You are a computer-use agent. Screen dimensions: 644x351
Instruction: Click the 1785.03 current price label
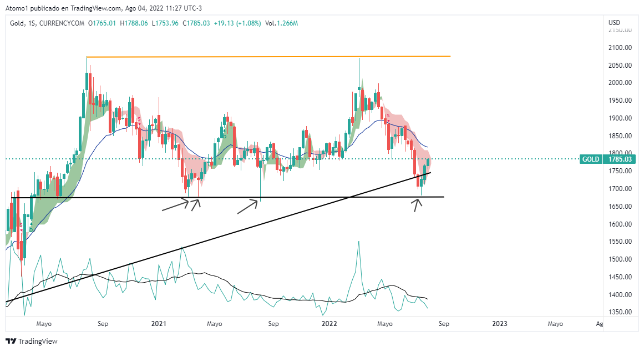[619, 159]
